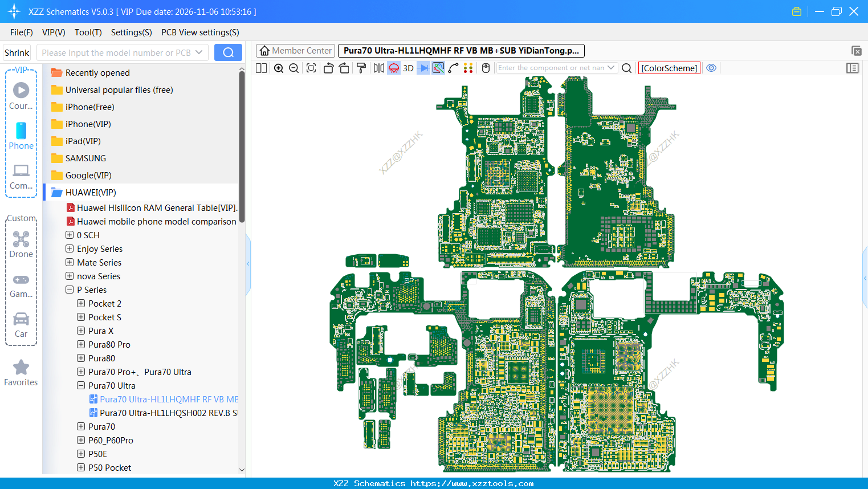Select the paint roller highlight tool

pyautogui.click(x=361, y=68)
